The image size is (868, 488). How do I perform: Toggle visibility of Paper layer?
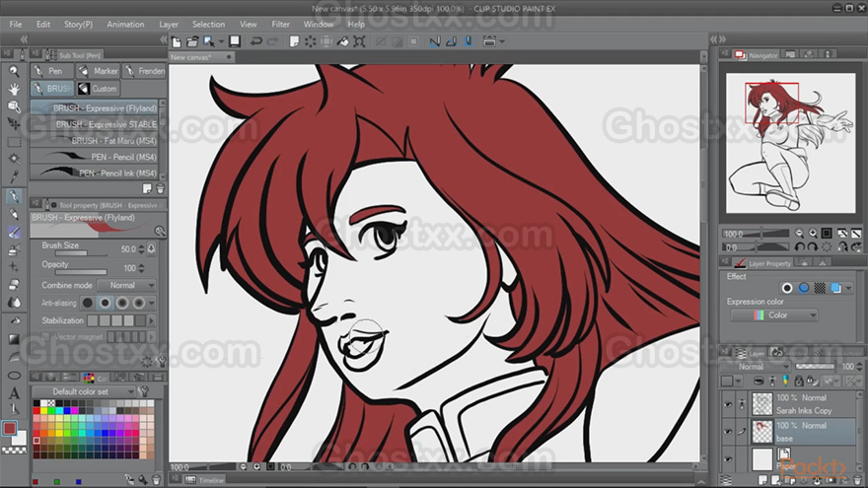point(728,458)
